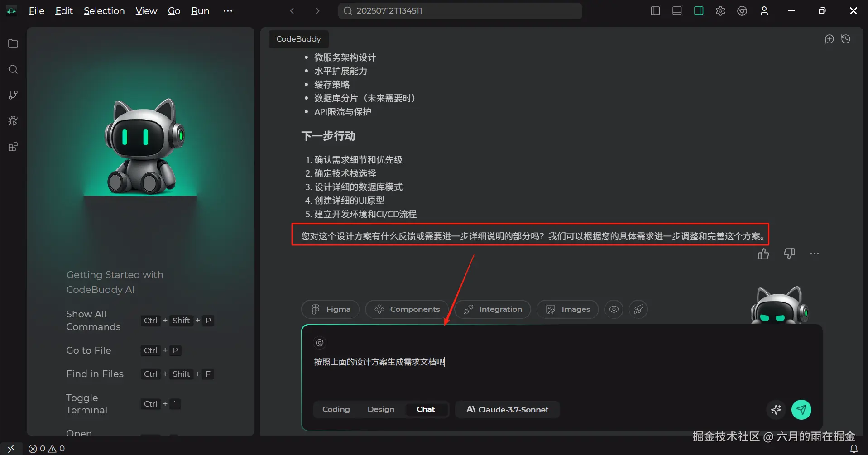Screen dimensions: 868x455
Task: Open the Extensions icon in activity bar
Action: [x=13, y=147]
